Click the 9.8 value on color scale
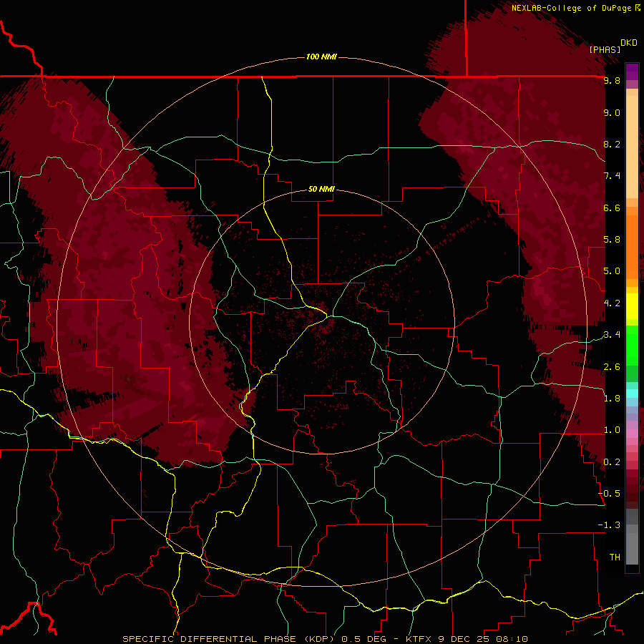The image size is (644, 644). [612, 80]
